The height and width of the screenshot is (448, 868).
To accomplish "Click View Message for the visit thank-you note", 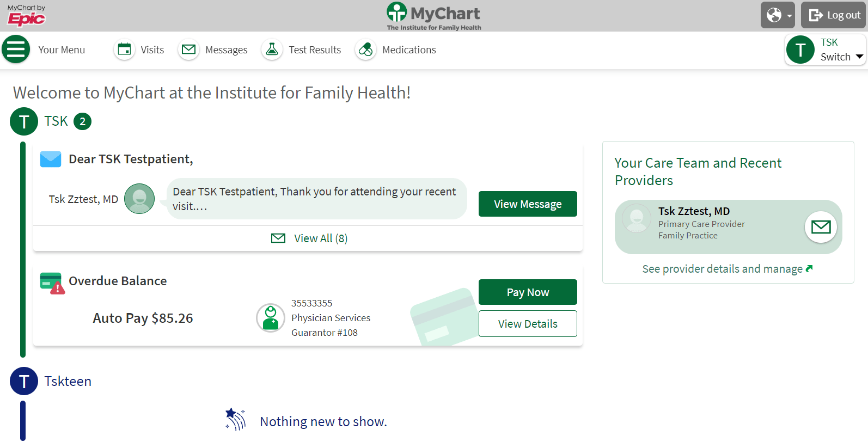I will [x=527, y=204].
